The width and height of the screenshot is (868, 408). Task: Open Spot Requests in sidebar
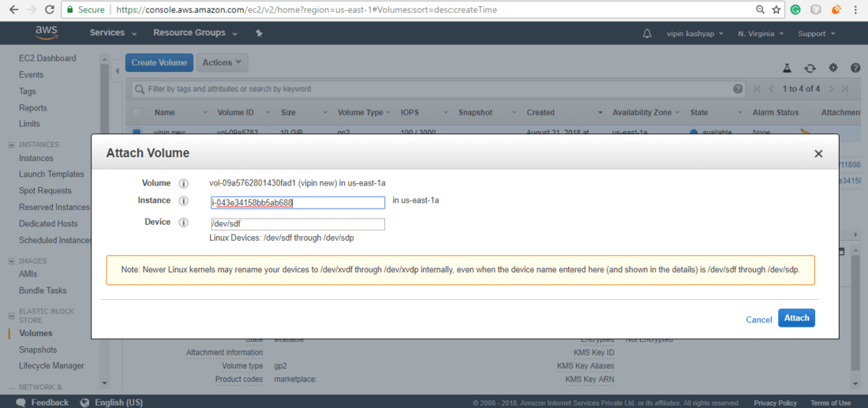45,191
